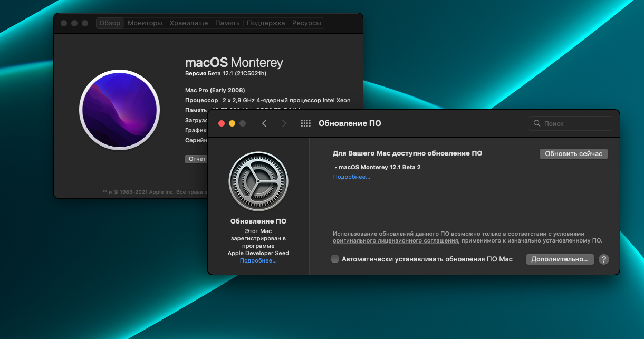Open Подробнее… link under Monterey 12.1 Beta 2
This screenshot has height=339, width=644.
click(x=352, y=177)
